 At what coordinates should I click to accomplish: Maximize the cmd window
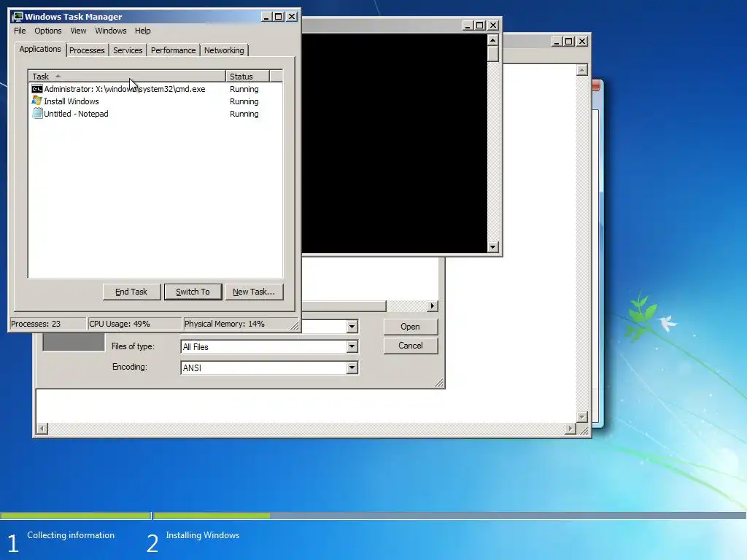[x=480, y=26]
